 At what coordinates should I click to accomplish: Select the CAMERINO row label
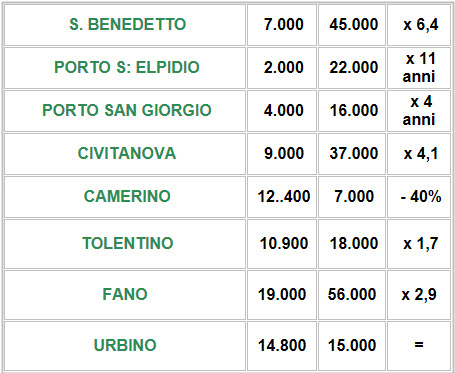(x=125, y=197)
